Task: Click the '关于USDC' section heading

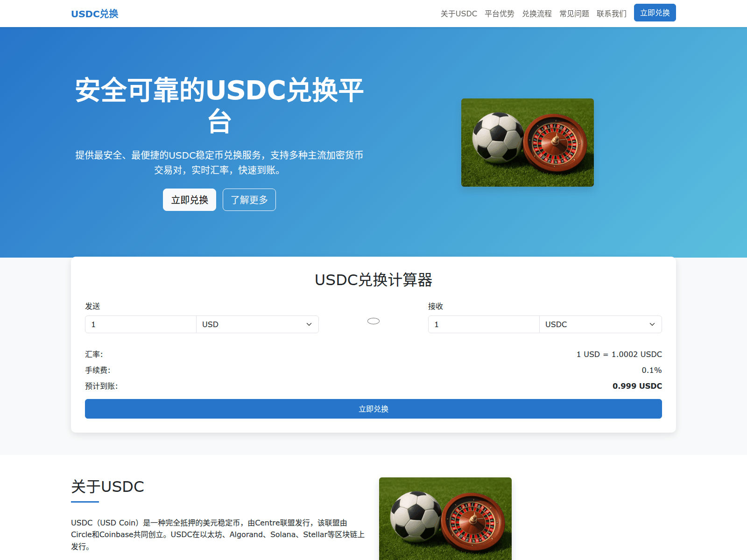Action: click(107, 487)
